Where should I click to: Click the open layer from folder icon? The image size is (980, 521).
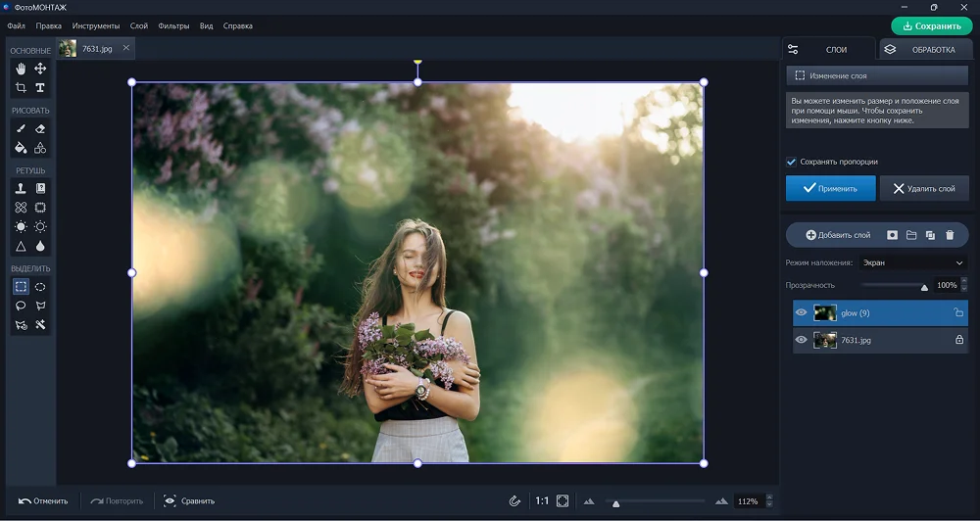tap(911, 235)
